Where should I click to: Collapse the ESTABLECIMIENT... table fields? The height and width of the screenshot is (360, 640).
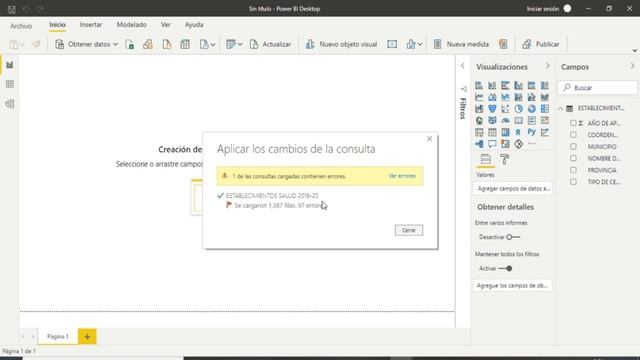coord(560,108)
